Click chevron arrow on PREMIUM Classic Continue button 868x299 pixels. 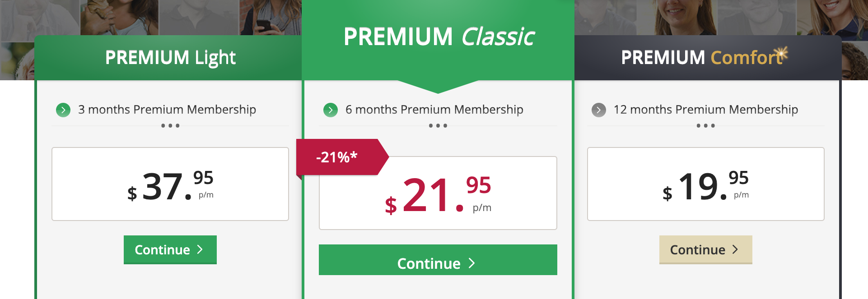point(472,263)
